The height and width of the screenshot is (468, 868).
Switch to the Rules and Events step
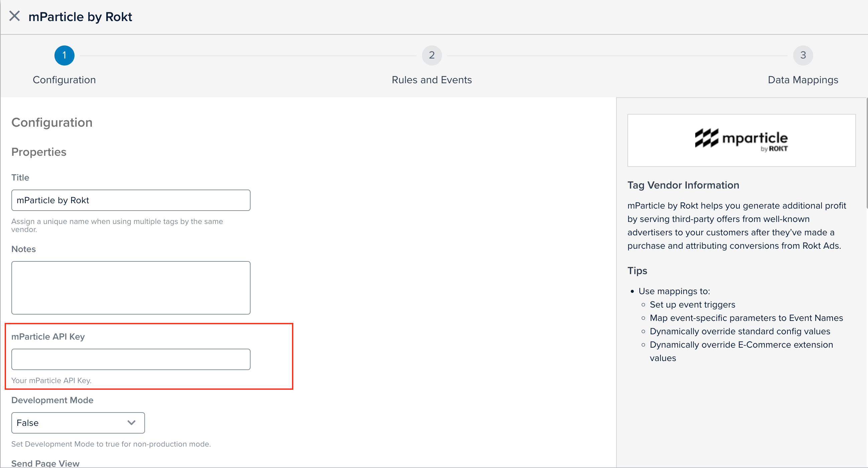tap(432, 80)
